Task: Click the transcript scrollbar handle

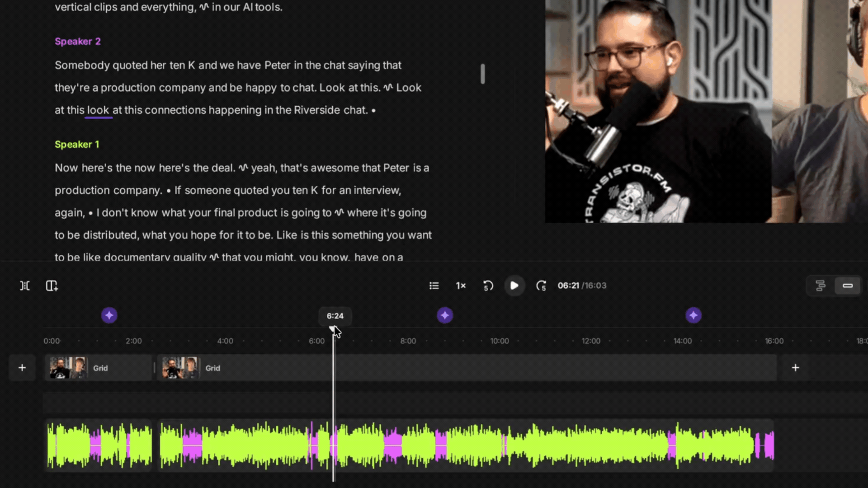Action: [x=483, y=74]
